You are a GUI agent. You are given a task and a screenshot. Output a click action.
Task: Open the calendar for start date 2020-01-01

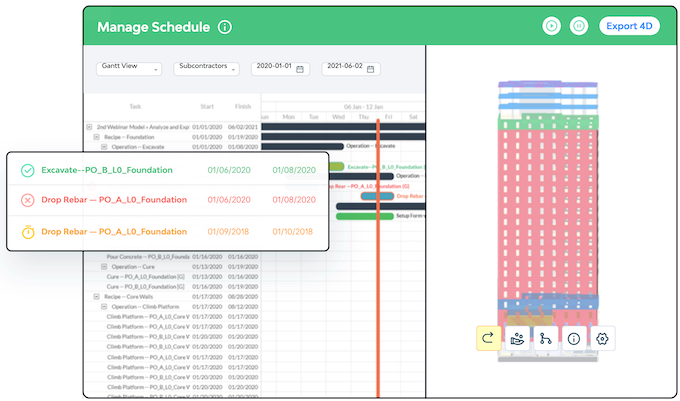pos(300,69)
